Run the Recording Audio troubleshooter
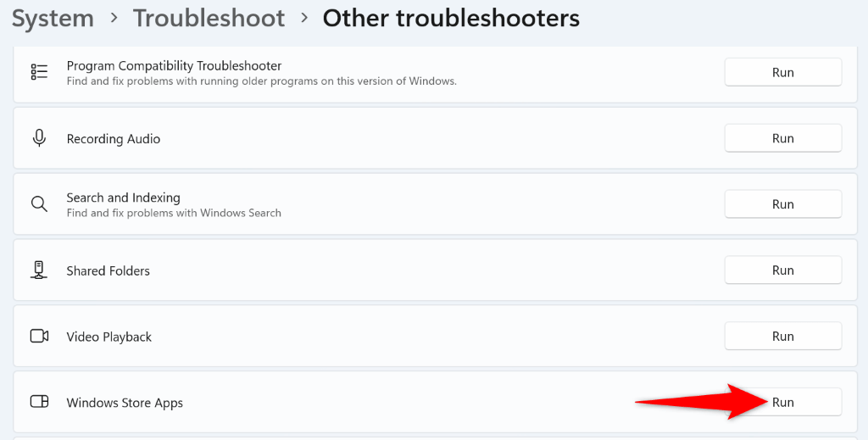This screenshot has height=440, width=868. tap(782, 138)
